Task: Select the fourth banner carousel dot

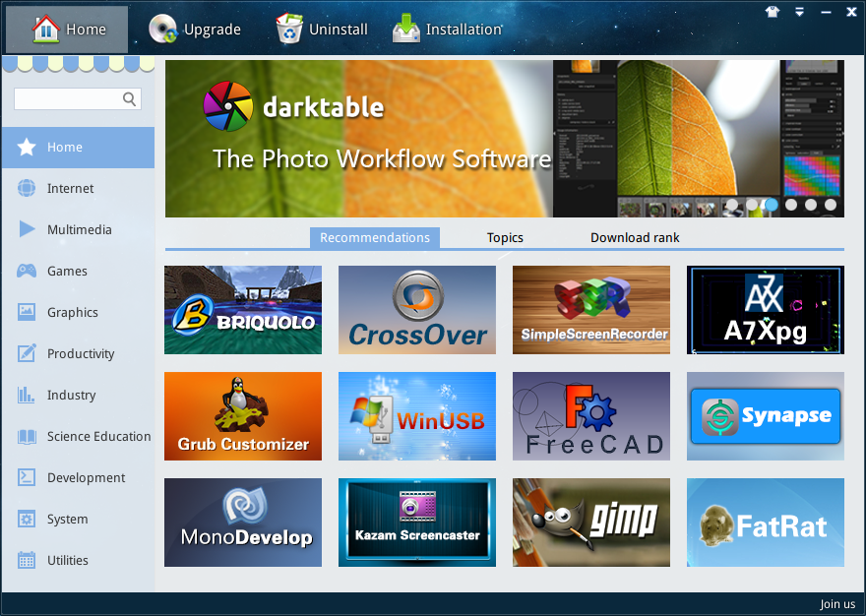Action: point(791,205)
